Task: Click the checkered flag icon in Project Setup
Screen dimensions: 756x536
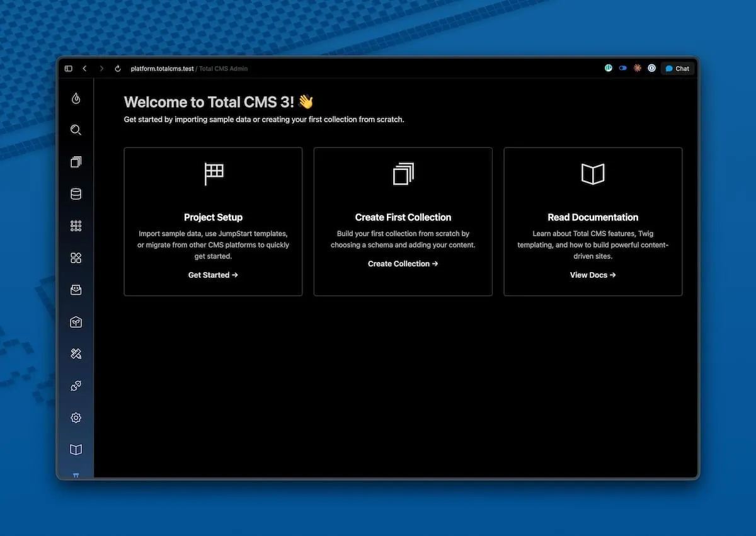Action: point(214,174)
